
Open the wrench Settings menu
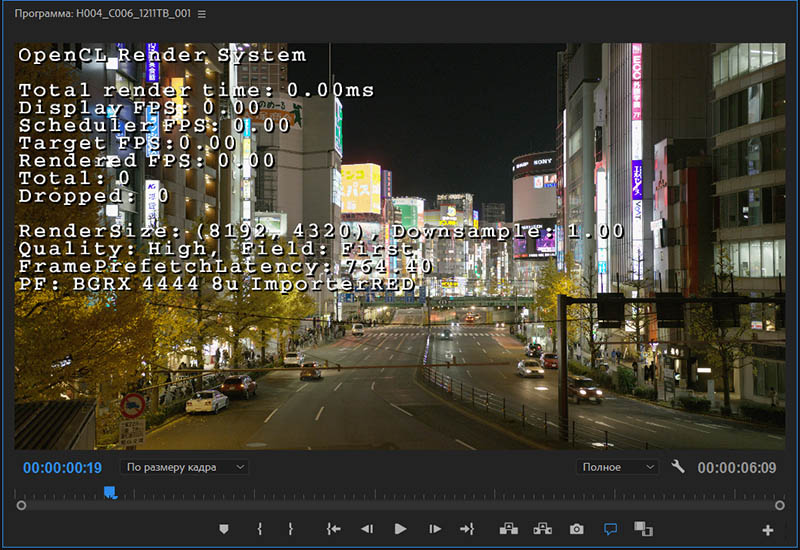[678, 466]
